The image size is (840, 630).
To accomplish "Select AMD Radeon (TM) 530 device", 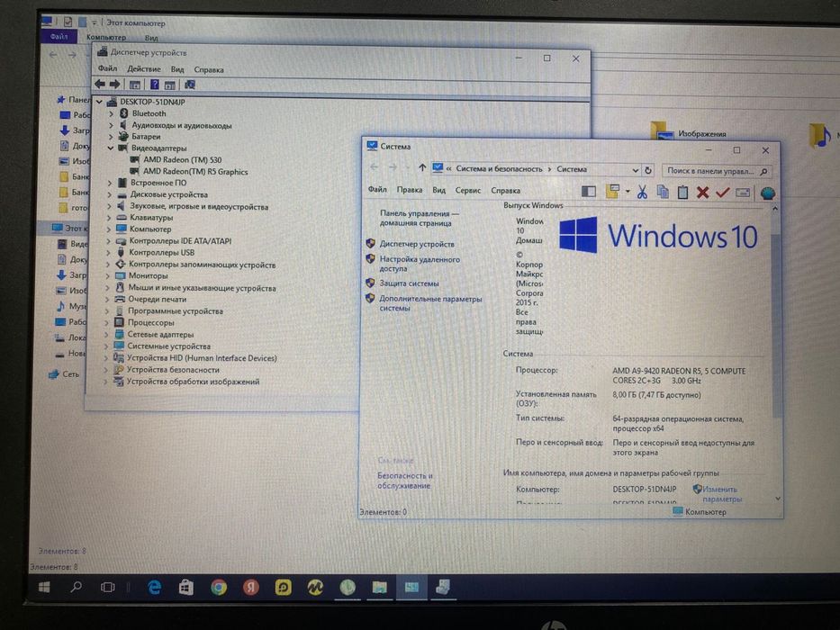I will click(182, 159).
